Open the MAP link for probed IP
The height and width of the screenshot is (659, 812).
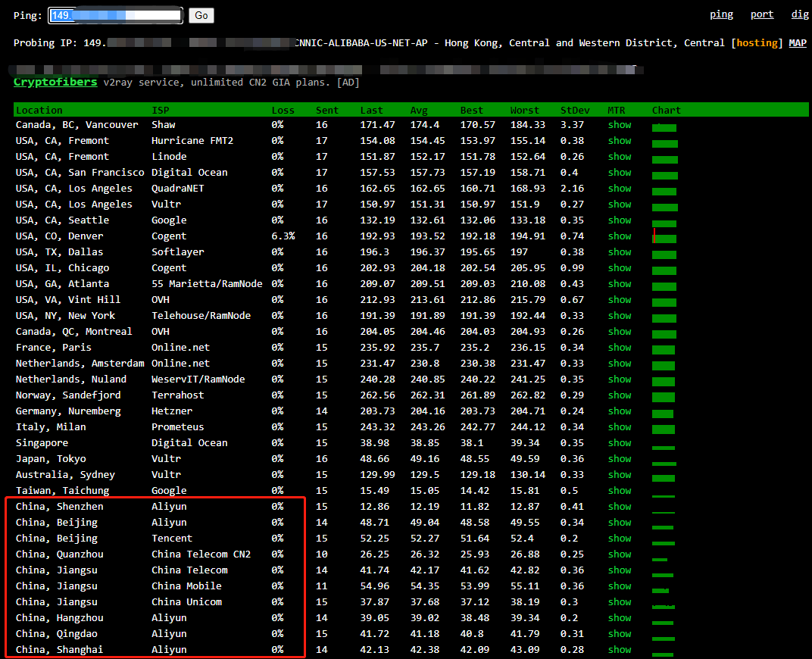click(798, 43)
